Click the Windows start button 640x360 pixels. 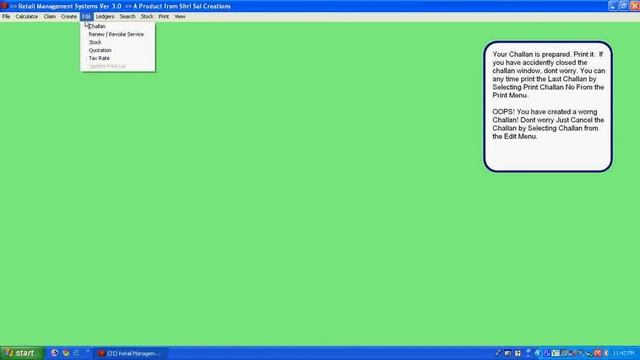pyautogui.click(x=21, y=353)
